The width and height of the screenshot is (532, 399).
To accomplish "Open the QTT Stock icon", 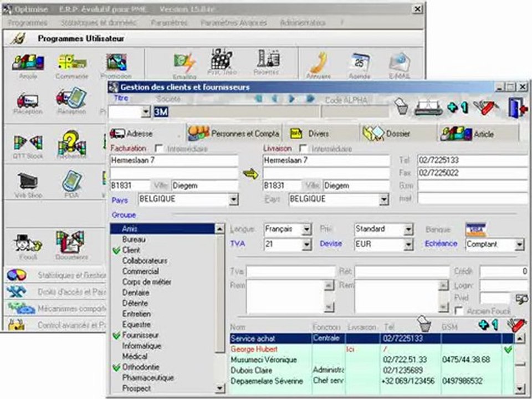I will point(28,142).
